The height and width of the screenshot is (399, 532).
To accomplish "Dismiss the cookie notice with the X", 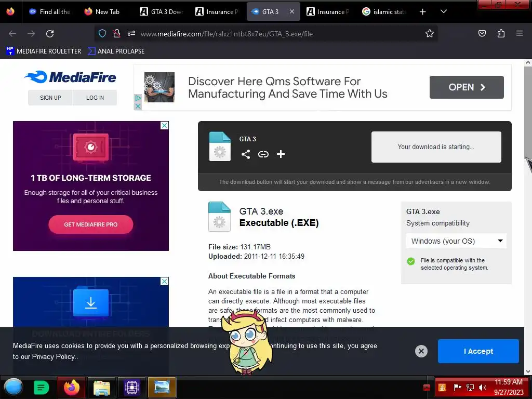I will pos(421,351).
